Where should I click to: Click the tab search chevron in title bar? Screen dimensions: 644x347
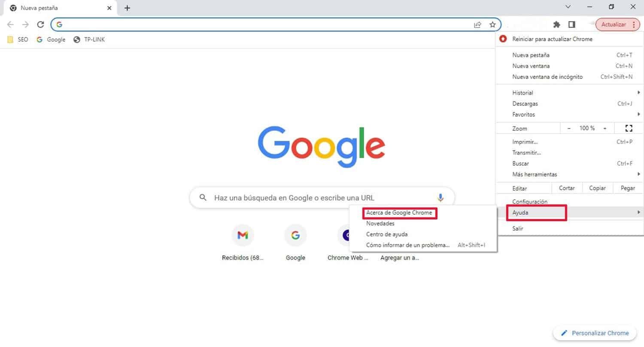(x=568, y=6)
